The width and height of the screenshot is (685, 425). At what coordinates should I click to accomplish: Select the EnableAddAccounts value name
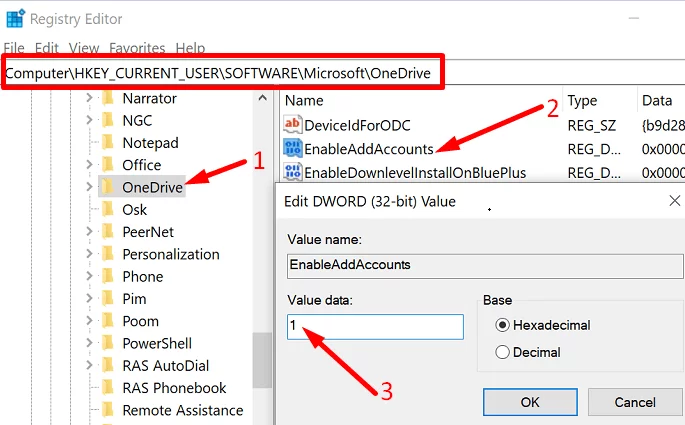click(x=369, y=149)
